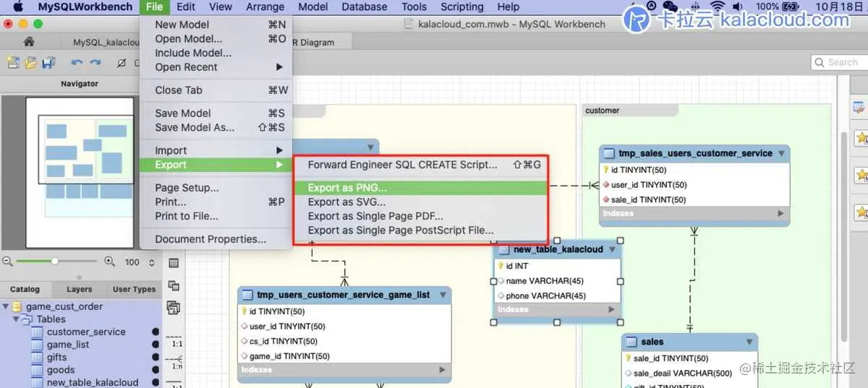Click the game_cust_order database schema icon
The image size is (868, 388).
[17, 306]
